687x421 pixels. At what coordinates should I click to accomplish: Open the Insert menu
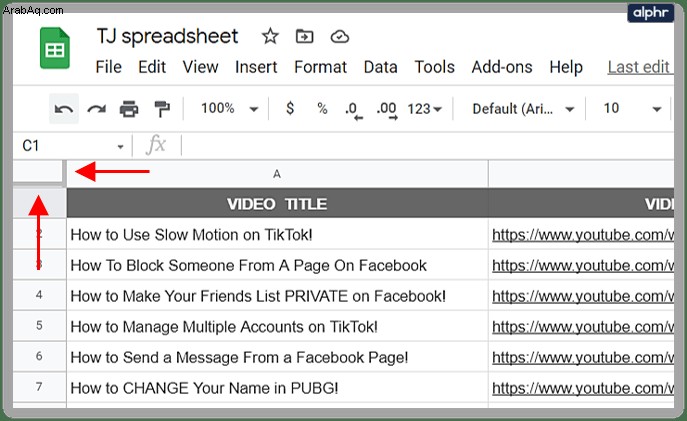(x=256, y=67)
